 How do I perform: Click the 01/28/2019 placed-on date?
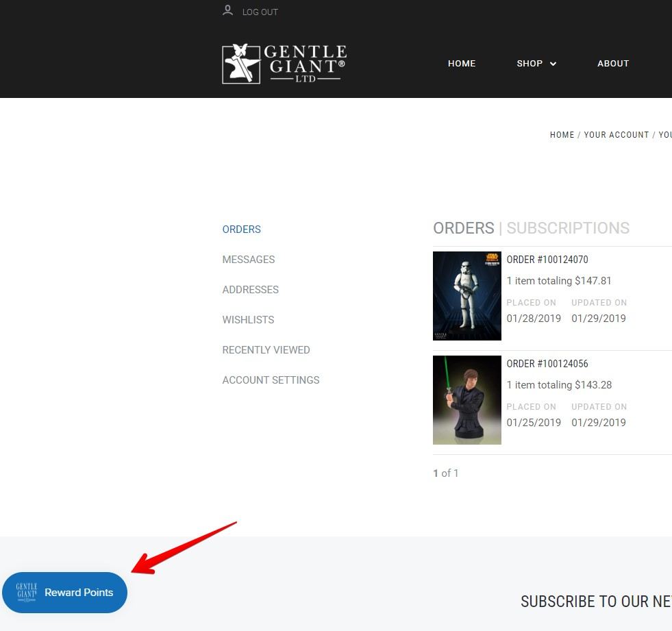tap(534, 319)
